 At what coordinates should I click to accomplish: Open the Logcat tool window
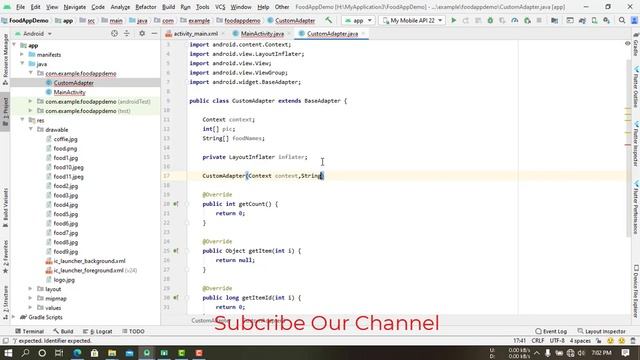click(98, 331)
